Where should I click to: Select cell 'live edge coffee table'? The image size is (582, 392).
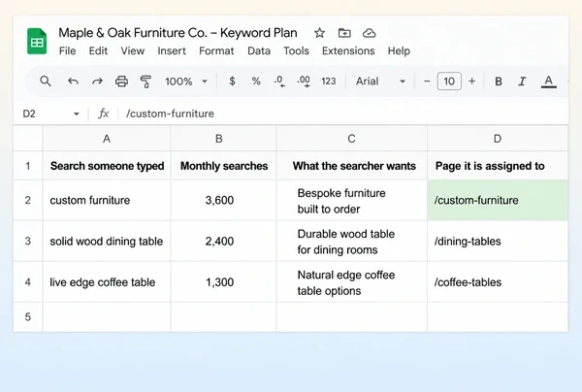coord(107,281)
